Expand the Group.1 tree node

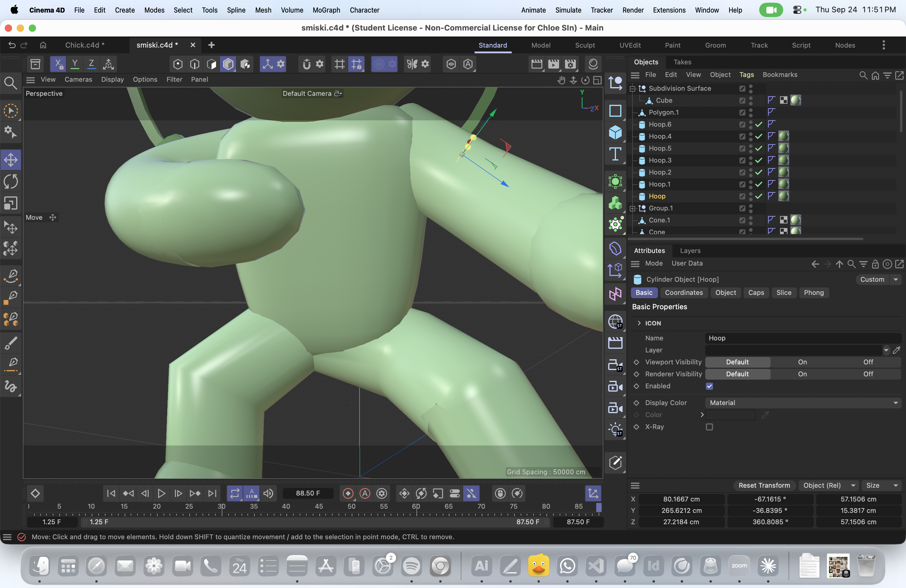(x=633, y=208)
